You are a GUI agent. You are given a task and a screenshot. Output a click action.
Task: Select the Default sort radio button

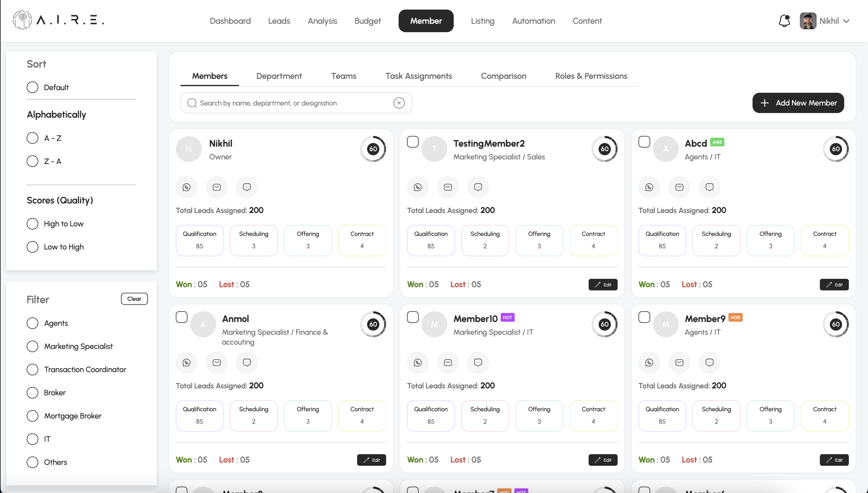[x=32, y=87]
